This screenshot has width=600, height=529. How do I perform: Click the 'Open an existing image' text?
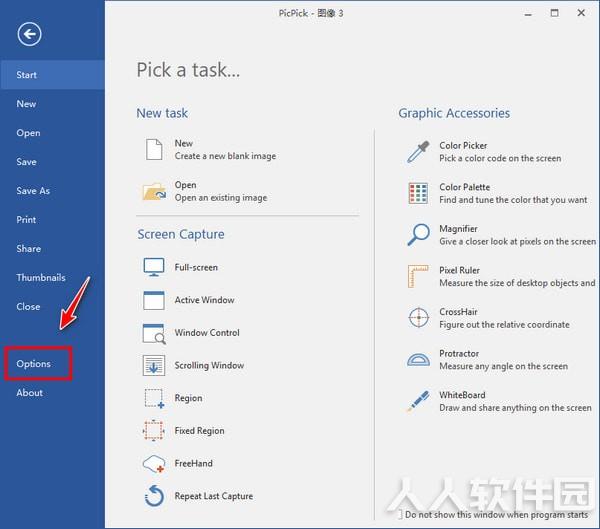(221, 198)
